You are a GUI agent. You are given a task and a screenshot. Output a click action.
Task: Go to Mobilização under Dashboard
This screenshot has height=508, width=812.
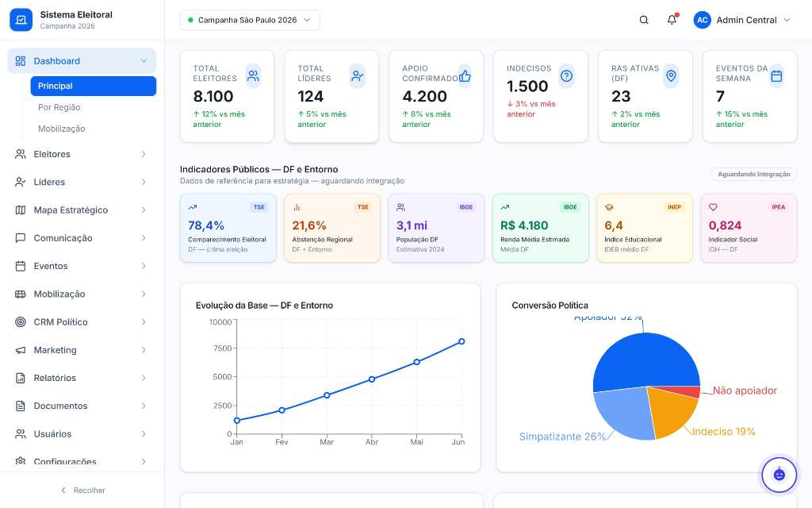click(62, 129)
